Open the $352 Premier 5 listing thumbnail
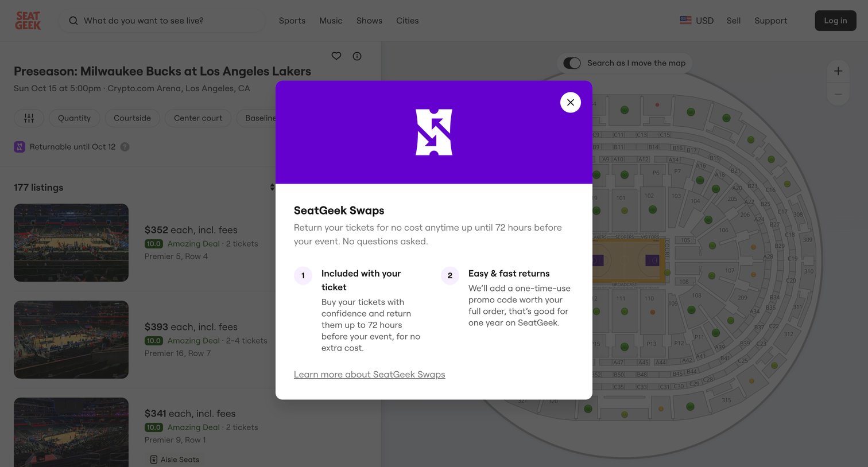Image resolution: width=868 pixels, height=467 pixels. click(71, 243)
